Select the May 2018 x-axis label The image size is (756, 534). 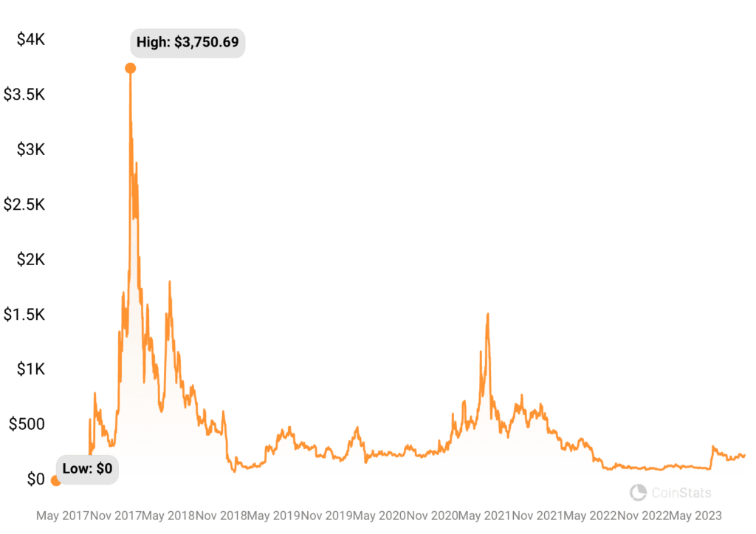point(168,516)
